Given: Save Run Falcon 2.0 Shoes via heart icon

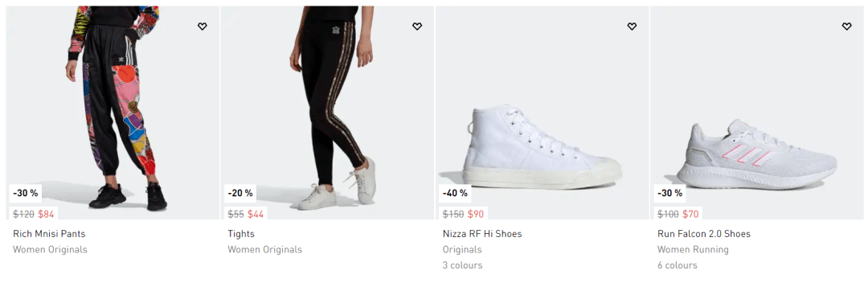Looking at the screenshot, I should pos(846,26).
